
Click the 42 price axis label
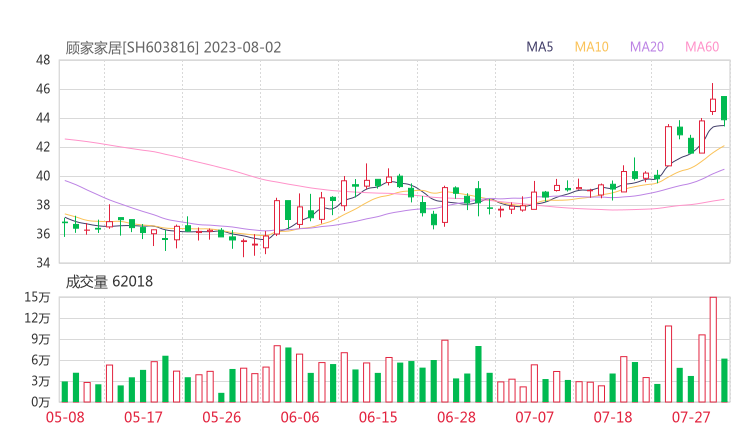pos(43,147)
